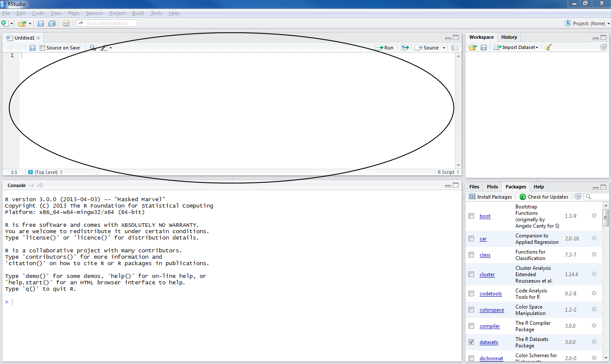Open the Session menu
The image size is (611, 364).
(94, 13)
